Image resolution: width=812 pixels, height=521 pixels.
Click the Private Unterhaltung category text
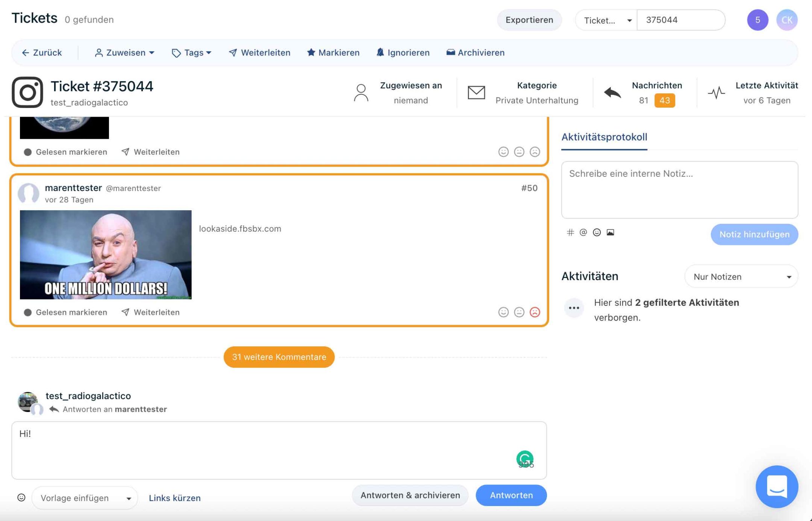(x=537, y=100)
